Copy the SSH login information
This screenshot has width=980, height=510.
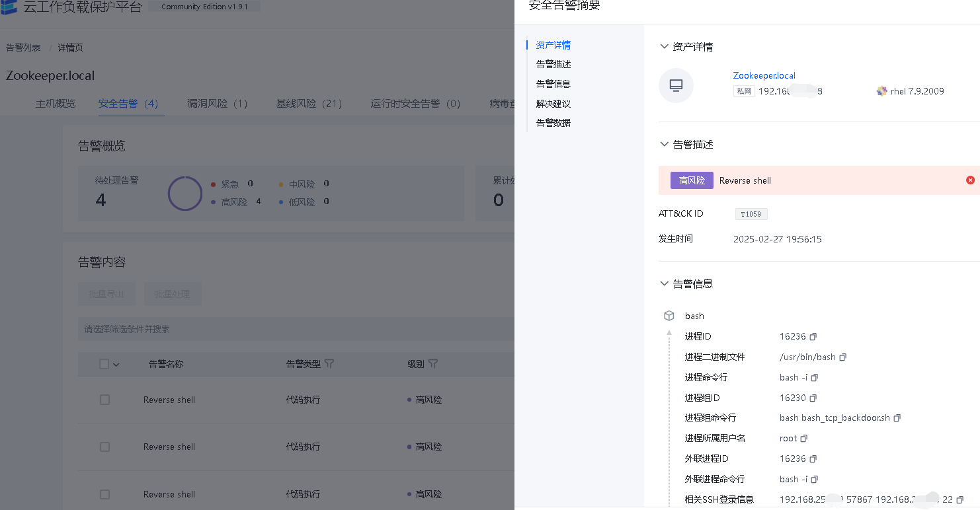pyautogui.click(x=960, y=500)
